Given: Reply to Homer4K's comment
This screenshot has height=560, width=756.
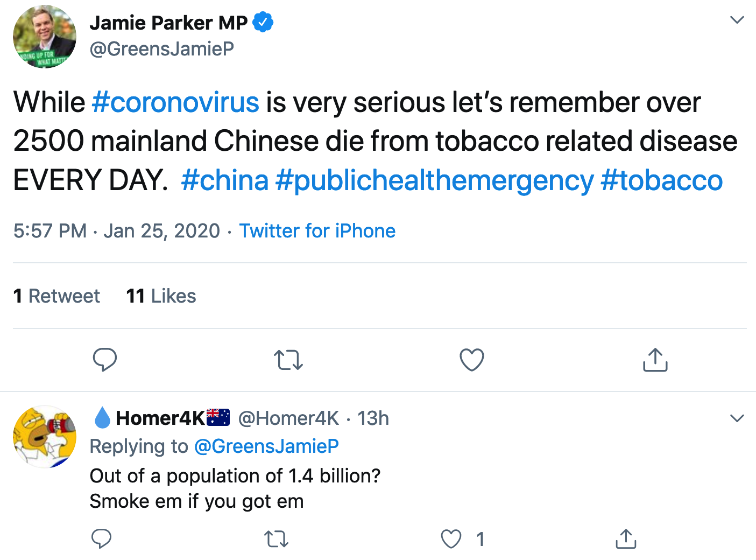Looking at the screenshot, I should [101, 538].
